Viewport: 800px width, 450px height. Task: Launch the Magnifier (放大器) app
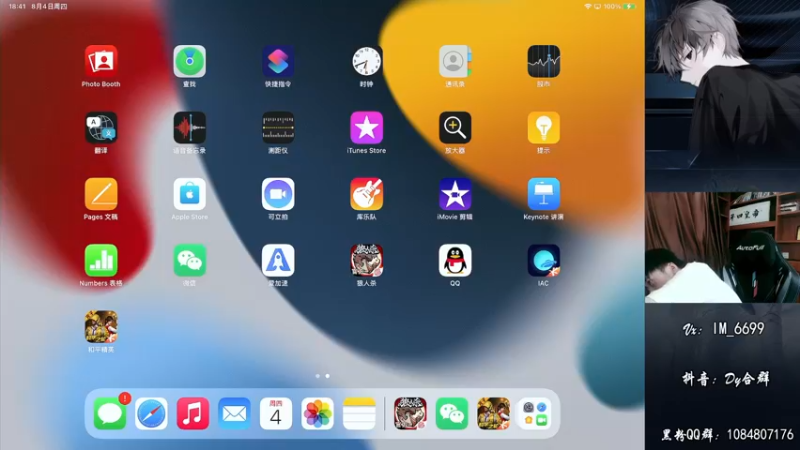(x=455, y=128)
